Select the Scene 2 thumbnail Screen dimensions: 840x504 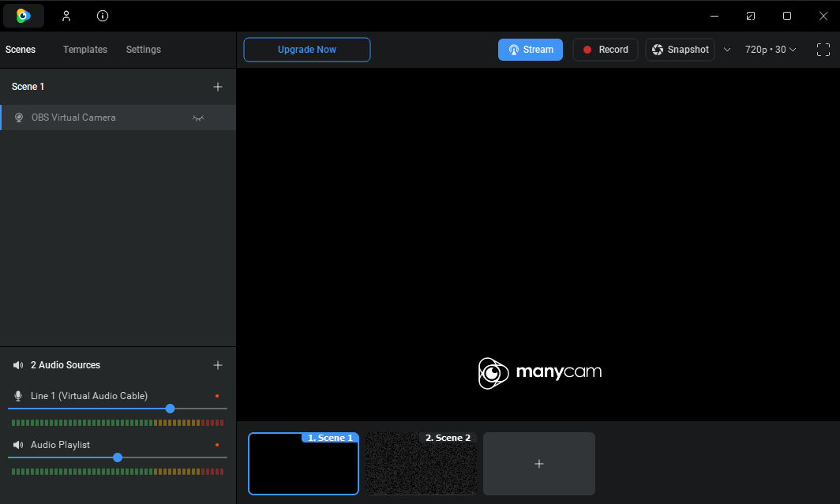click(x=421, y=464)
